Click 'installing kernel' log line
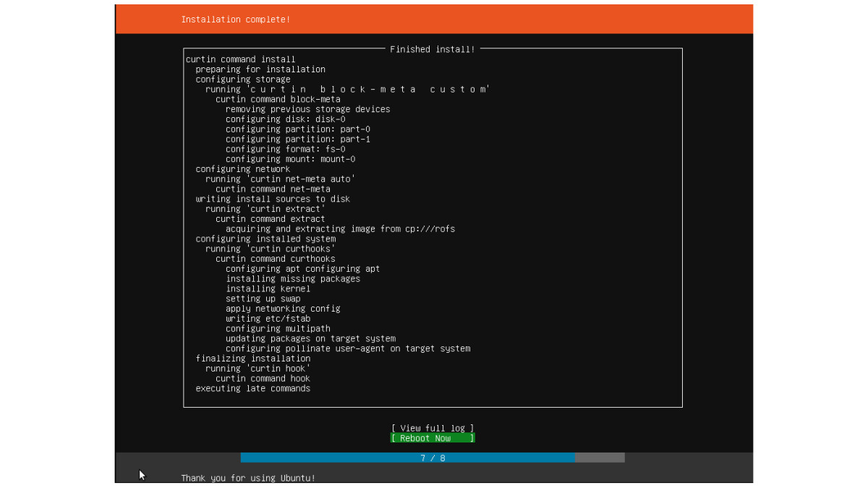Screen dimensions: 868x488 [268, 289]
